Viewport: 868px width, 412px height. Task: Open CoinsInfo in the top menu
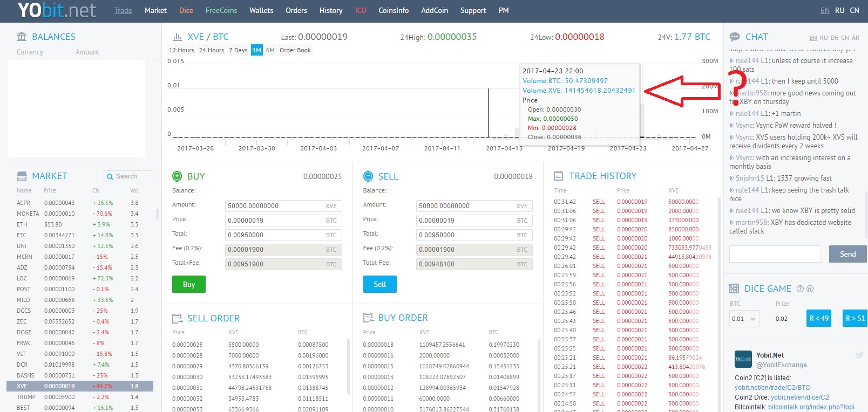point(394,10)
